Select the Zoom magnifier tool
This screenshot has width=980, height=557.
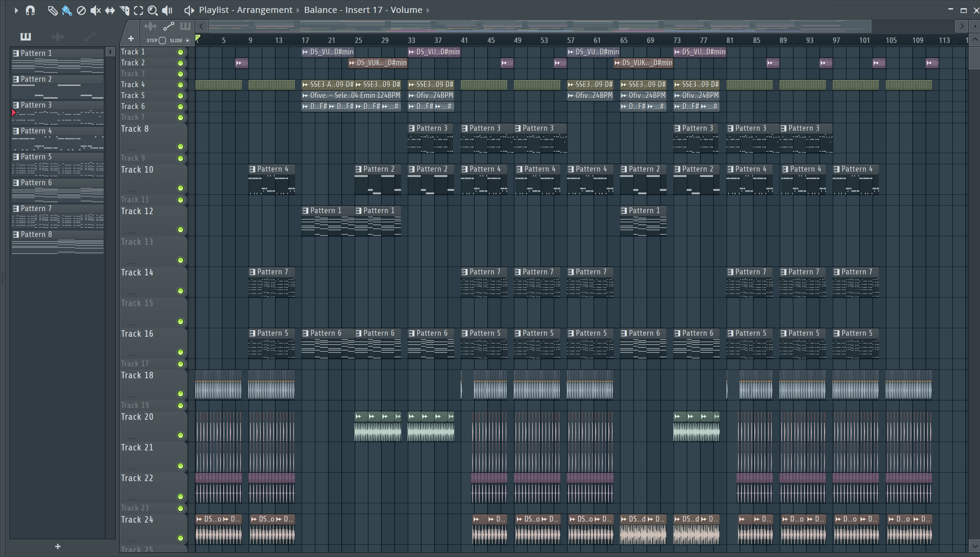[x=152, y=10]
